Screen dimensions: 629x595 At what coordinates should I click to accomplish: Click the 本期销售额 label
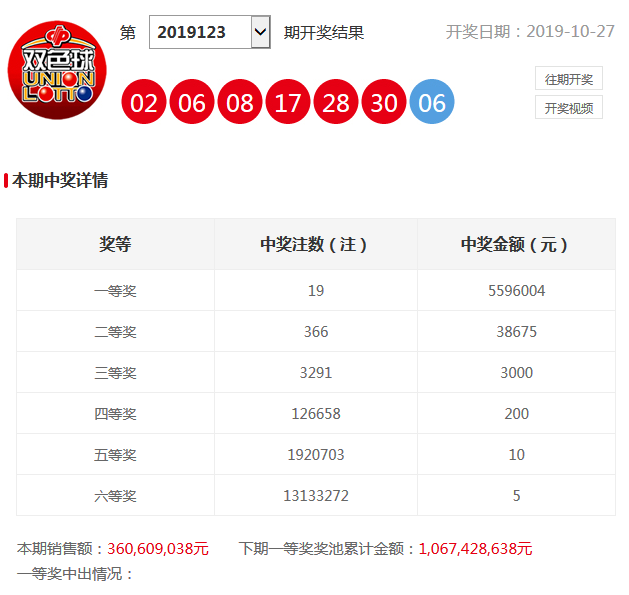tap(61, 548)
